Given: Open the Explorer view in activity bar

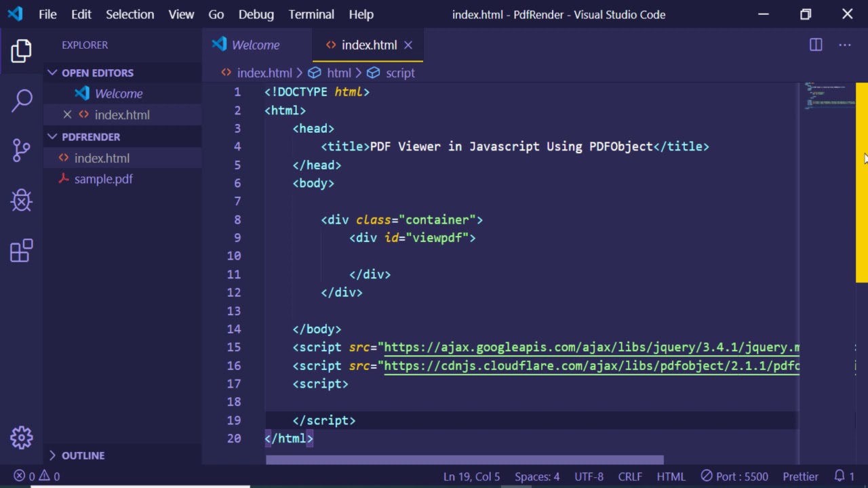Looking at the screenshot, I should point(21,51).
